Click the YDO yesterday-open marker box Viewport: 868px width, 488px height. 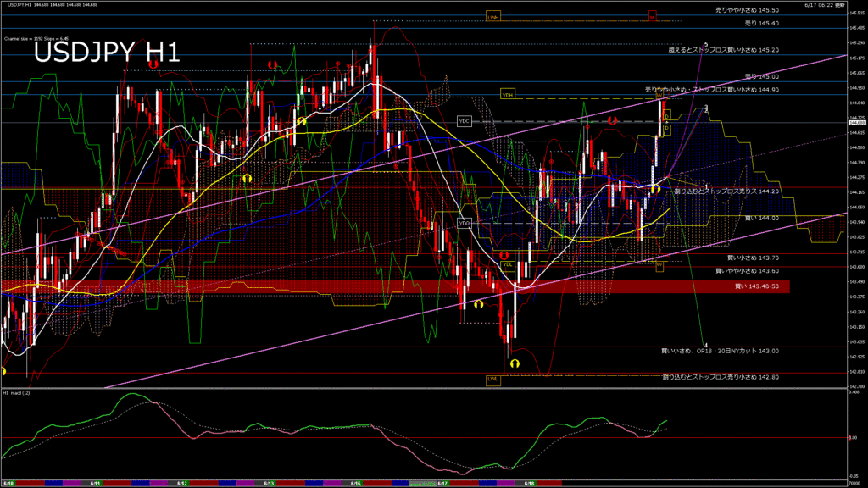(465, 223)
